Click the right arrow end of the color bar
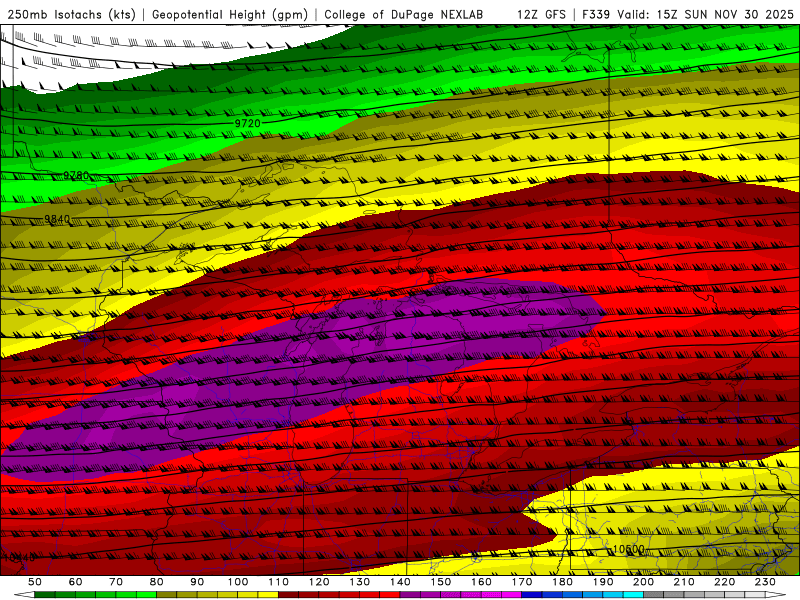800x600 pixels. click(776, 595)
